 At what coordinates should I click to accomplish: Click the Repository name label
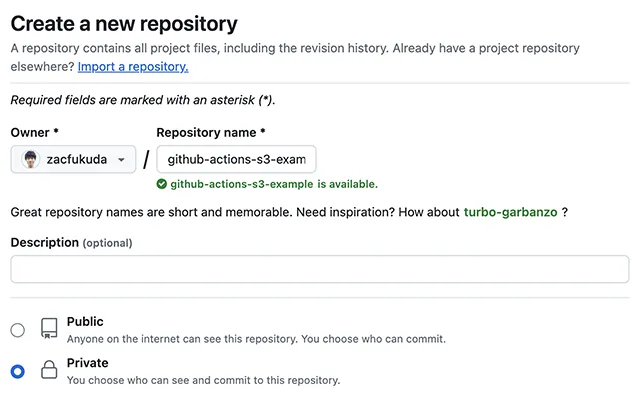(211, 132)
